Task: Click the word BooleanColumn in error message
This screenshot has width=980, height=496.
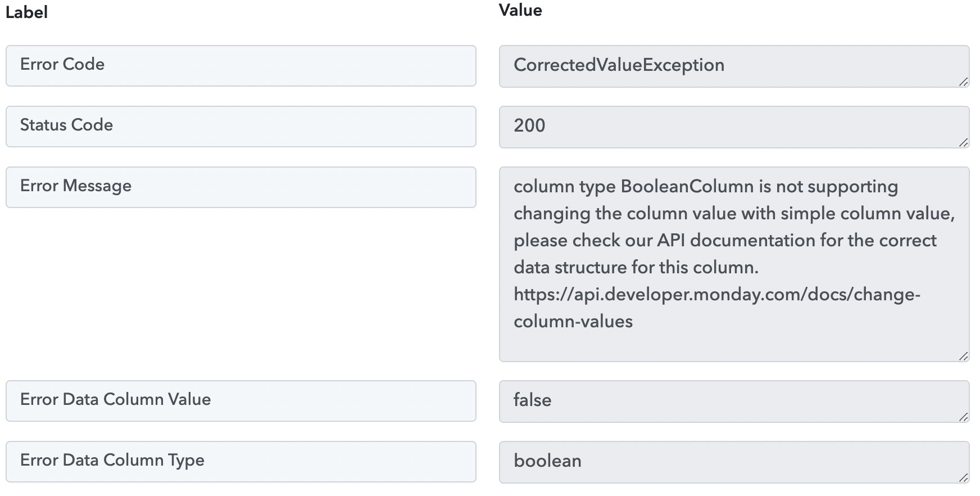Action: [687, 186]
